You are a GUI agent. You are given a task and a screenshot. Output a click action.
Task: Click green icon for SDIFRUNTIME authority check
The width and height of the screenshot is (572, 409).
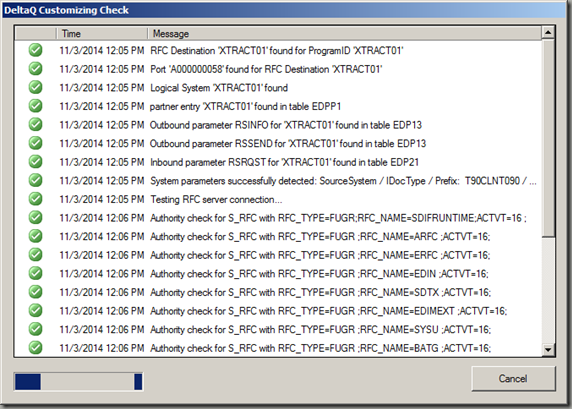click(35, 218)
